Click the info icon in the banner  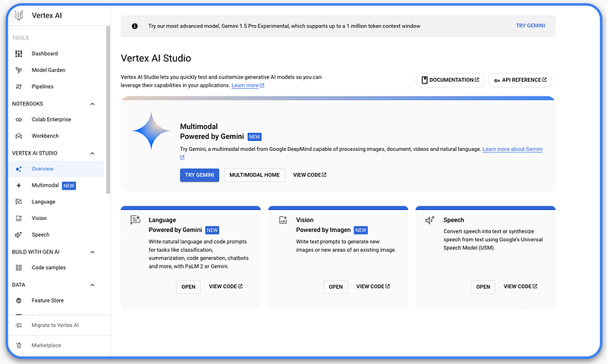[x=135, y=27]
